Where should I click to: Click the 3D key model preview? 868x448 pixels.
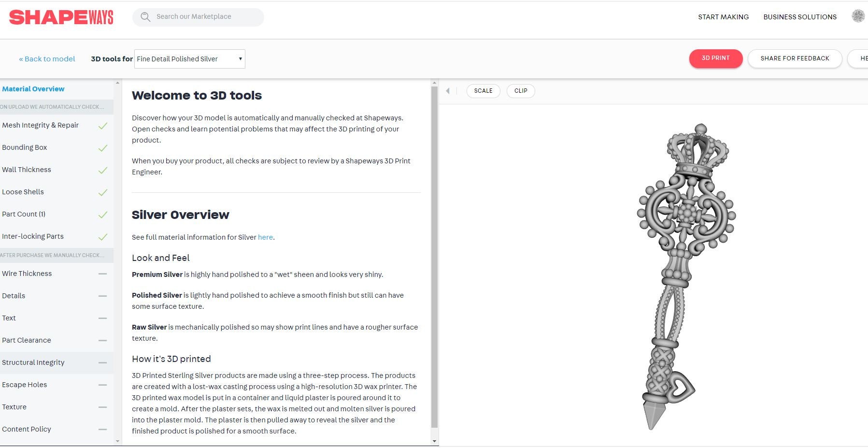pyautogui.click(x=685, y=275)
